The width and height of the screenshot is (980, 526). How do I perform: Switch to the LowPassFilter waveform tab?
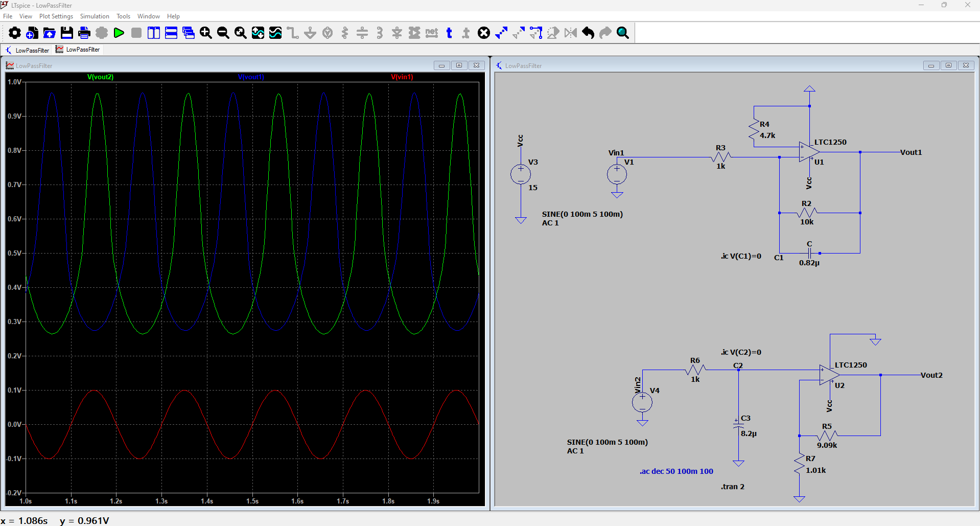click(x=78, y=50)
